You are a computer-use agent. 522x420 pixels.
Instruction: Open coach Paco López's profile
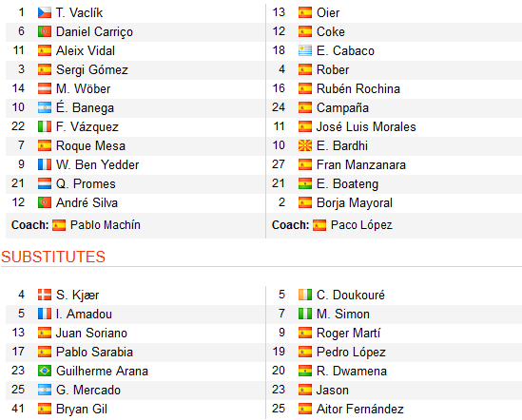(x=361, y=225)
